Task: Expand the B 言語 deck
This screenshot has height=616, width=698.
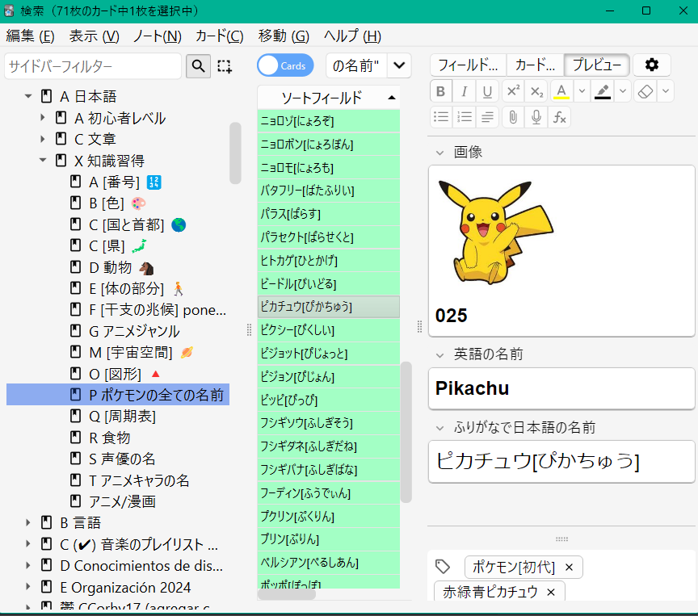Action: click(28, 522)
